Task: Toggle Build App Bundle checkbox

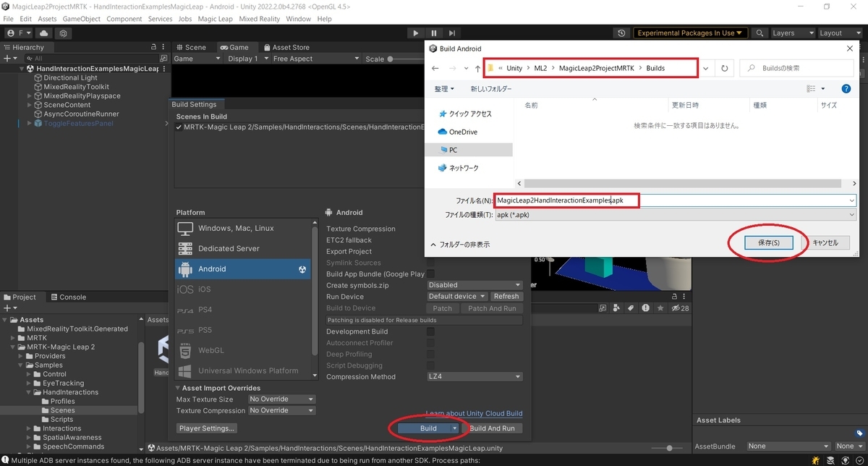Action: click(x=431, y=274)
